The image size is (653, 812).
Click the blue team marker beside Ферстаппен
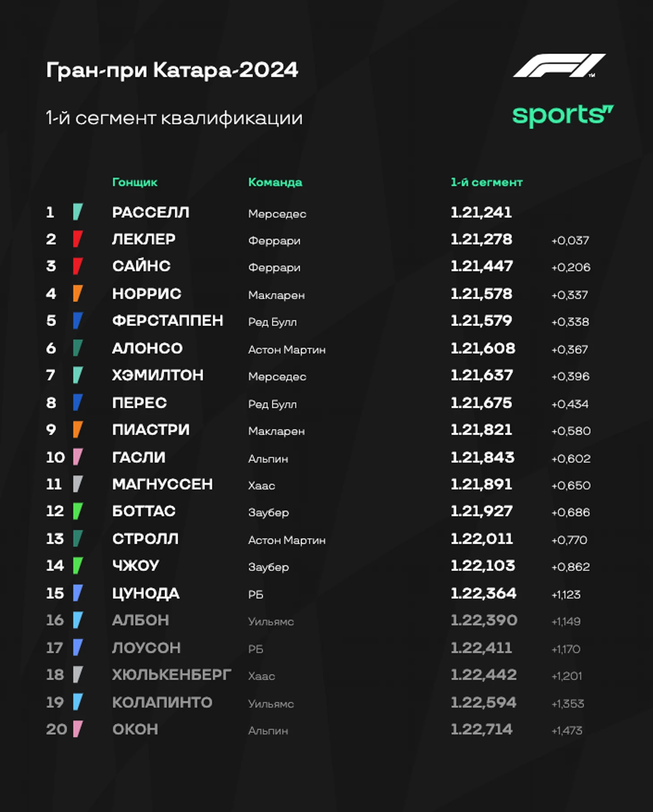coord(78,321)
